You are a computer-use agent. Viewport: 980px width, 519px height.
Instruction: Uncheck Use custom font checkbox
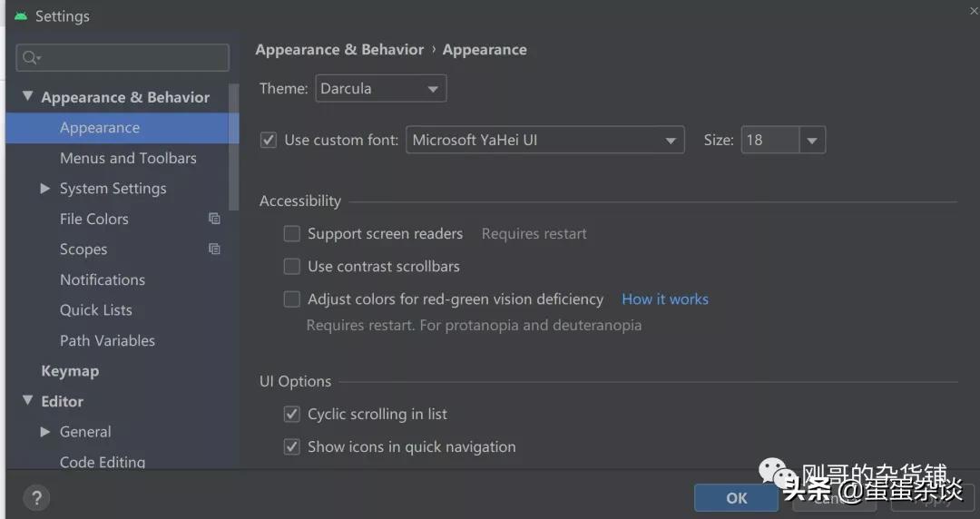pos(269,141)
